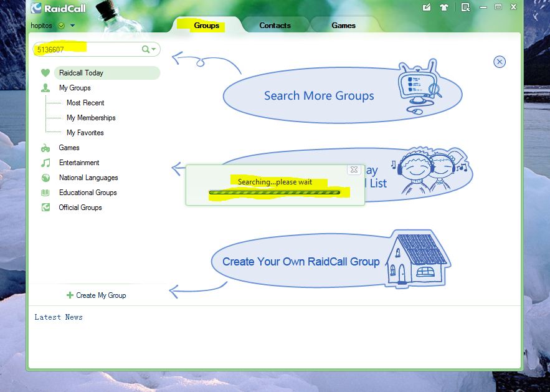This screenshot has height=392, width=550.
Task: Click the Latest News heading
Action: pyautogui.click(x=59, y=317)
